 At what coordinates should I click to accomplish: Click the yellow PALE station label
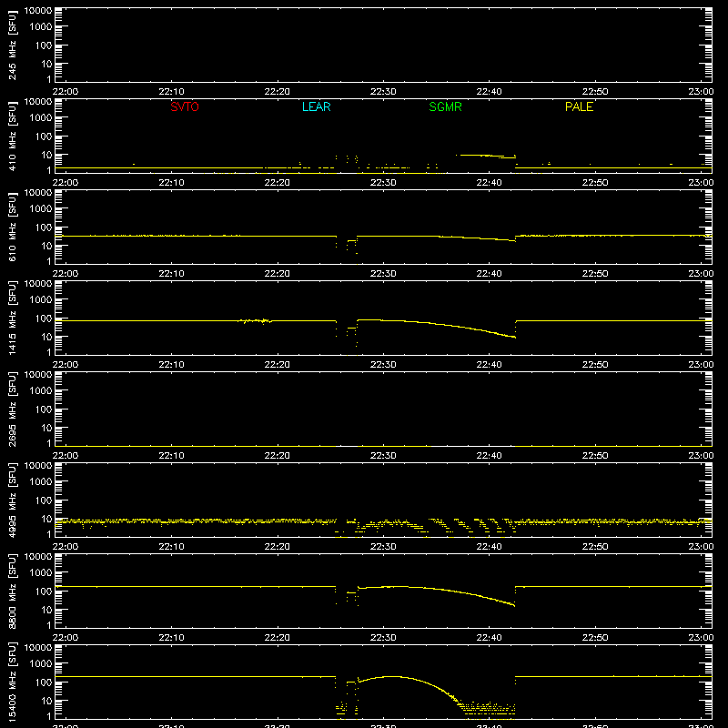(x=579, y=106)
